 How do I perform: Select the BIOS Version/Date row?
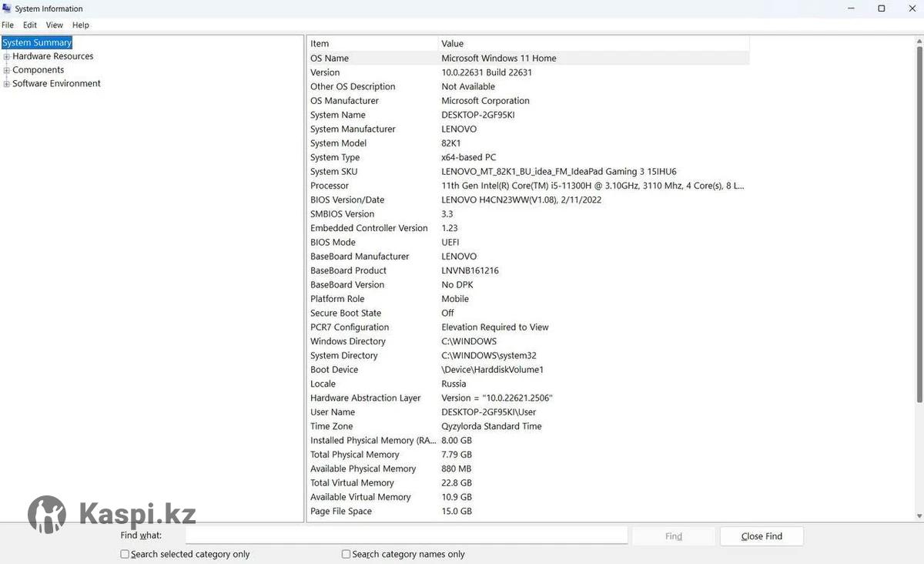tap(528, 200)
